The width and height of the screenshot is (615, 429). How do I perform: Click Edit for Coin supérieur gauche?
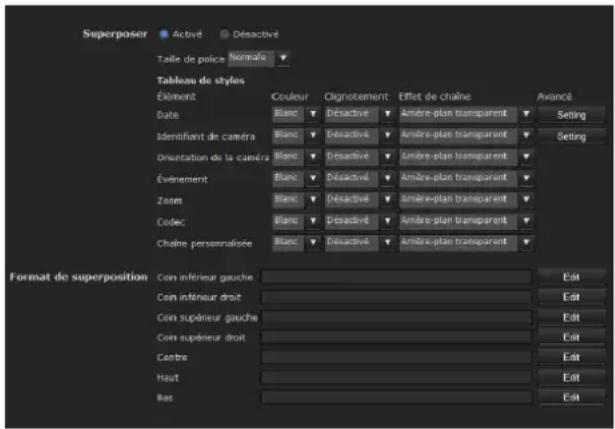571,317
